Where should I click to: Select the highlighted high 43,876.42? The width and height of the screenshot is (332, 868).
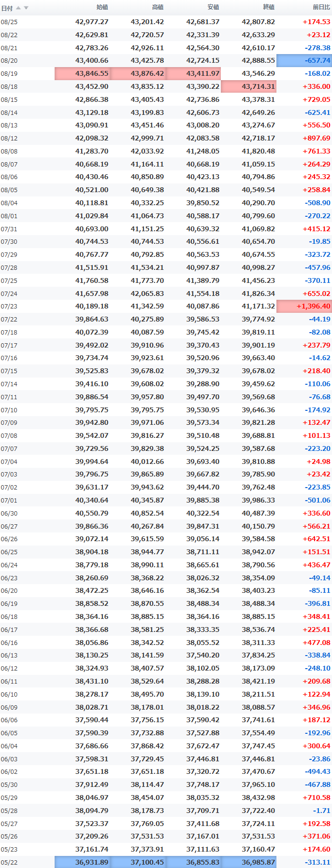click(x=138, y=73)
